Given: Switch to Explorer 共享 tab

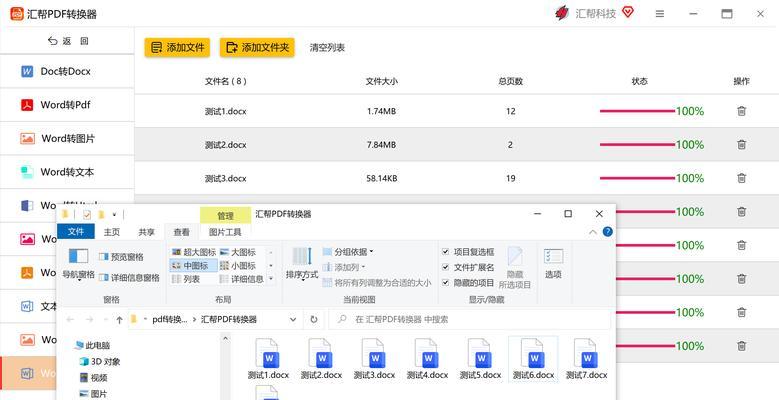Looking at the screenshot, I should click(x=147, y=232).
